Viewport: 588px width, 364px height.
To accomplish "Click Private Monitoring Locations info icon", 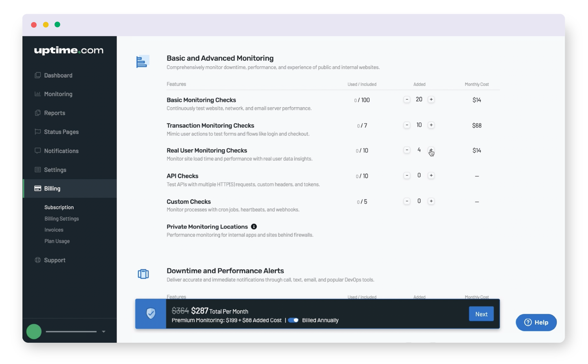I will 254,227.
